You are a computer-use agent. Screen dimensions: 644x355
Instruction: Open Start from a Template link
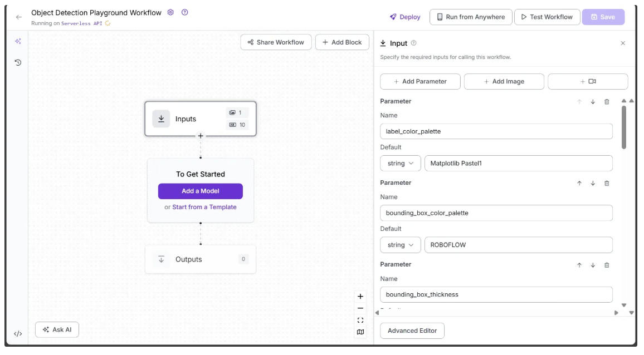204,207
